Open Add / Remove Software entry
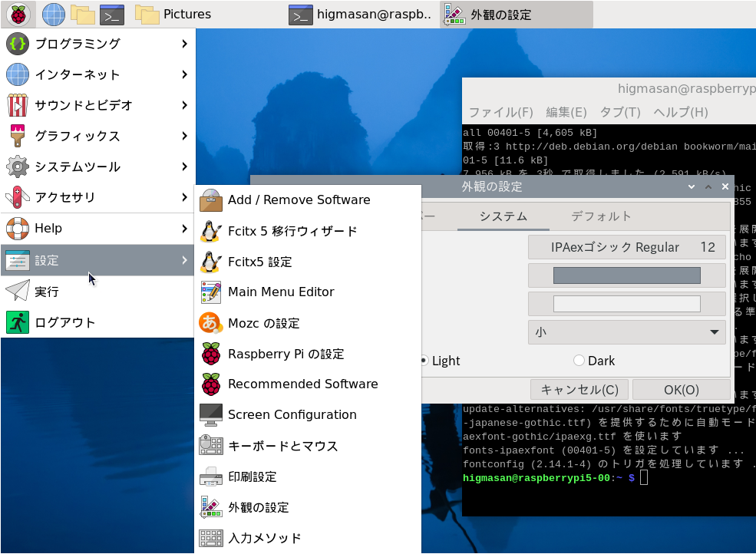 (x=299, y=200)
